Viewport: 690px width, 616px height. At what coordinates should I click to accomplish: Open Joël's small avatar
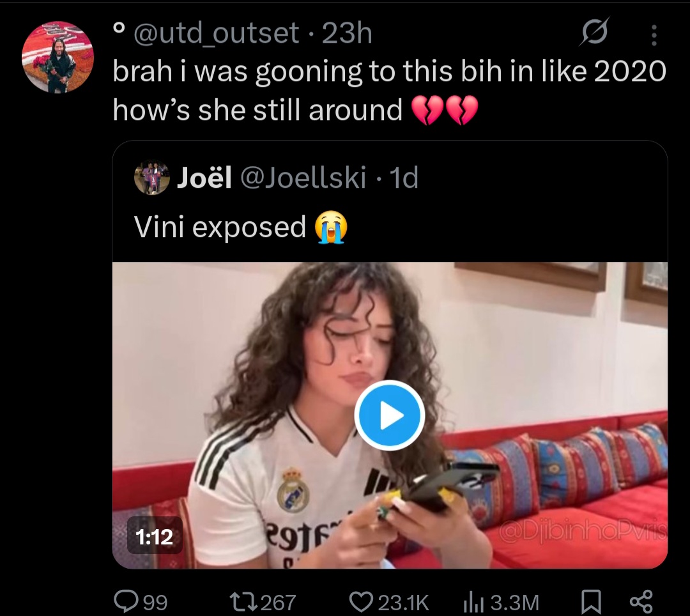[x=152, y=178]
